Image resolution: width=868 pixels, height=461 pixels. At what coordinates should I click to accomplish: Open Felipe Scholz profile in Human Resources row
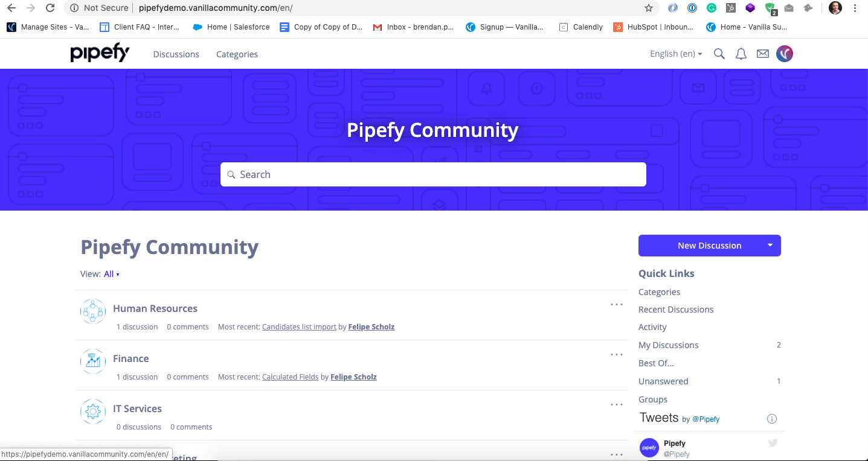click(371, 326)
